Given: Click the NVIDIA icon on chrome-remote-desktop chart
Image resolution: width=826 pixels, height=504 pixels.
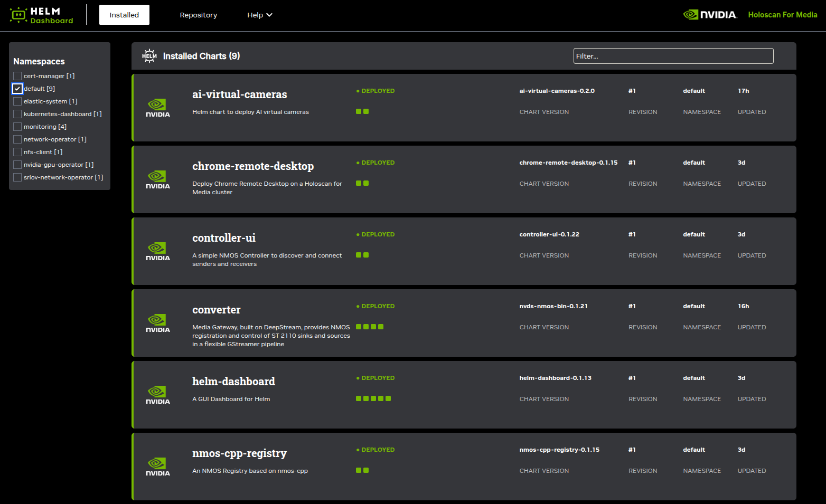Looking at the screenshot, I should click(x=157, y=179).
